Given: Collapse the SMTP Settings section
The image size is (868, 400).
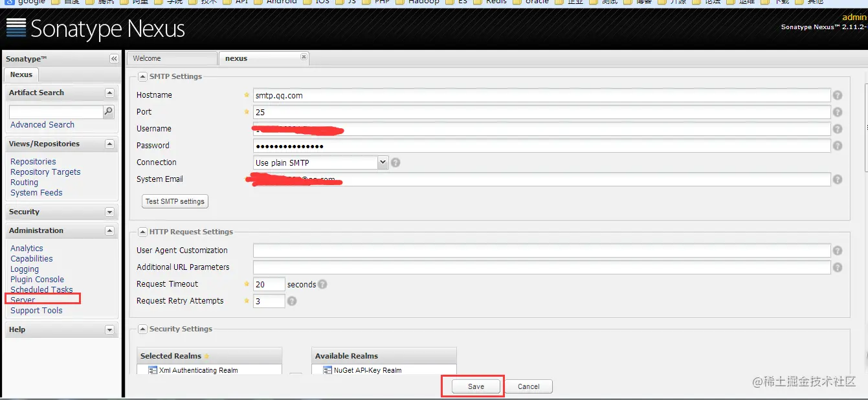Looking at the screenshot, I should point(142,76).
